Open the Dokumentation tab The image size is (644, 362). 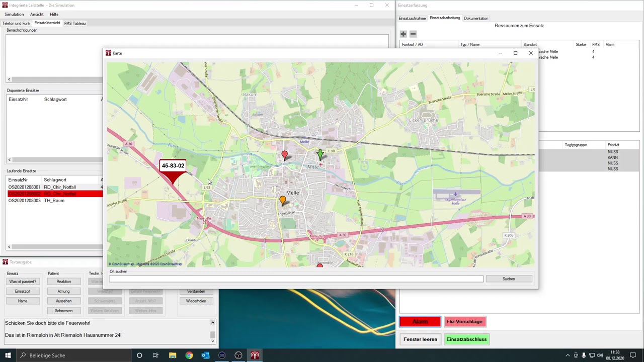[x=476, y=18]
